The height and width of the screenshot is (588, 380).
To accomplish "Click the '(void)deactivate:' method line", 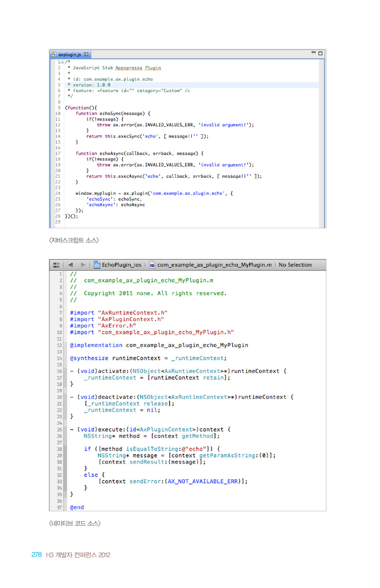I will point(182,397).
